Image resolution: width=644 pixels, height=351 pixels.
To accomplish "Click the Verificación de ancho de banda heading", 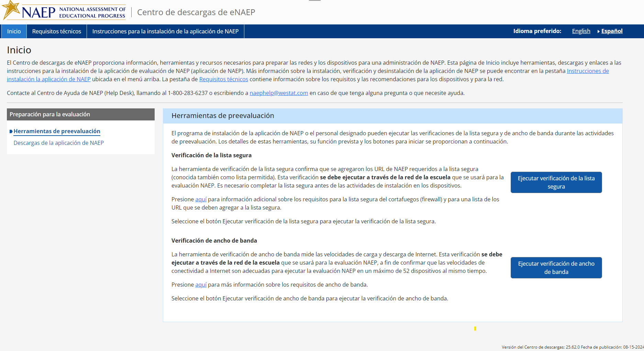I will point(214,241).
